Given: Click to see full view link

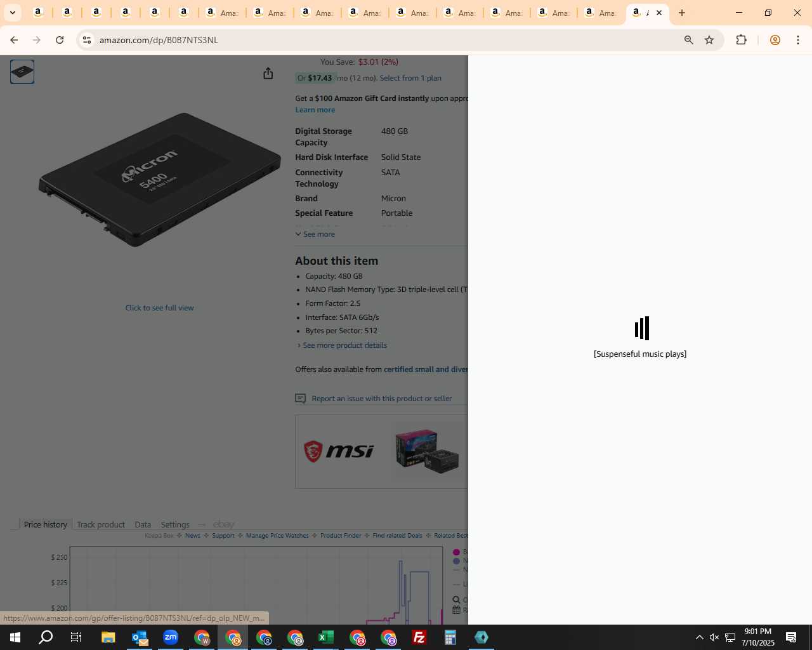Looking at the screenshot, I should point(159,308).
